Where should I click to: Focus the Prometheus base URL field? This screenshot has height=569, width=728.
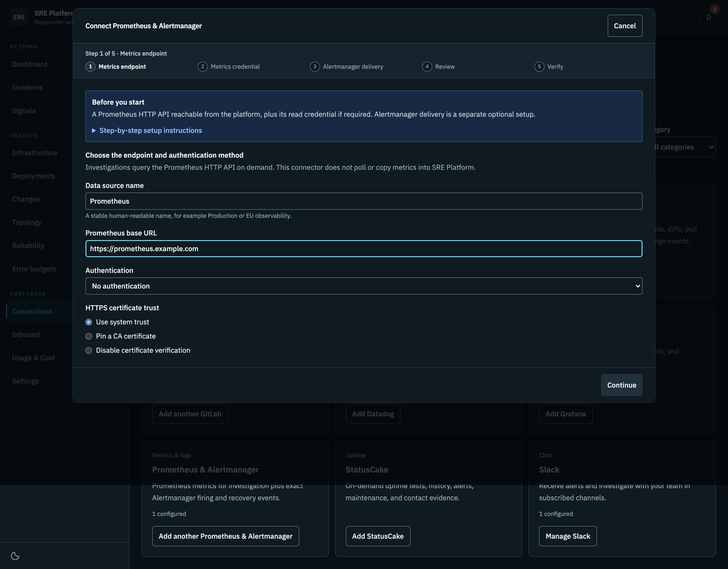coord(364,249)
